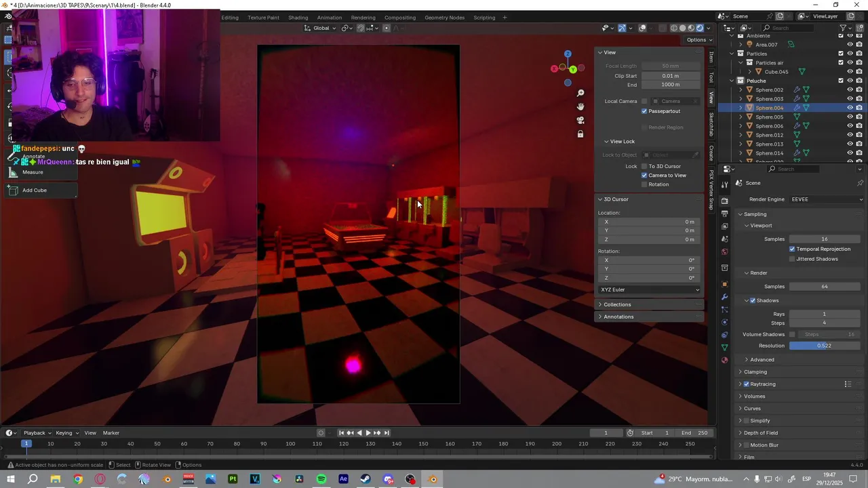This screenshot has height=488, width=868.
Task: Toggle camera view gizmo icon
Action: pos(580,120)
